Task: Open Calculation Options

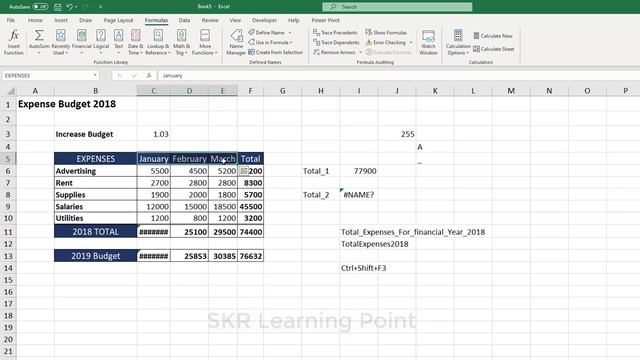Action: coord(458,42)
